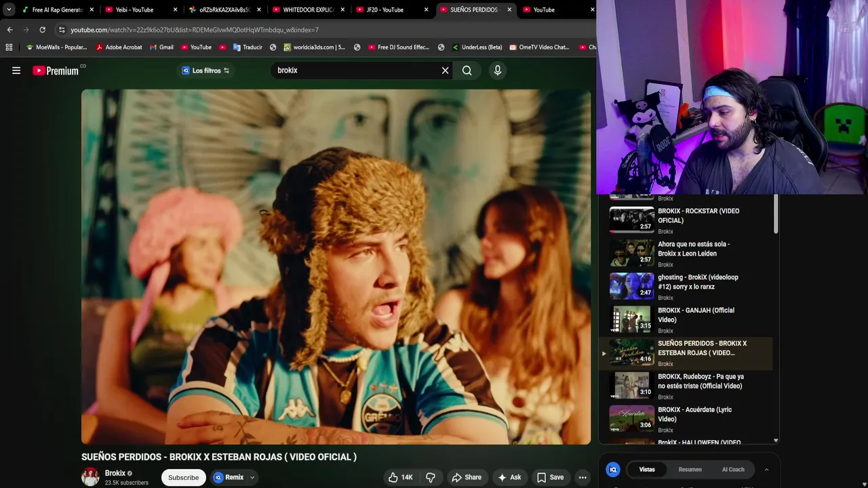Toggle the Los filtros vidIQ button
This screenshot has width=868, height=488.
[205, 70]
